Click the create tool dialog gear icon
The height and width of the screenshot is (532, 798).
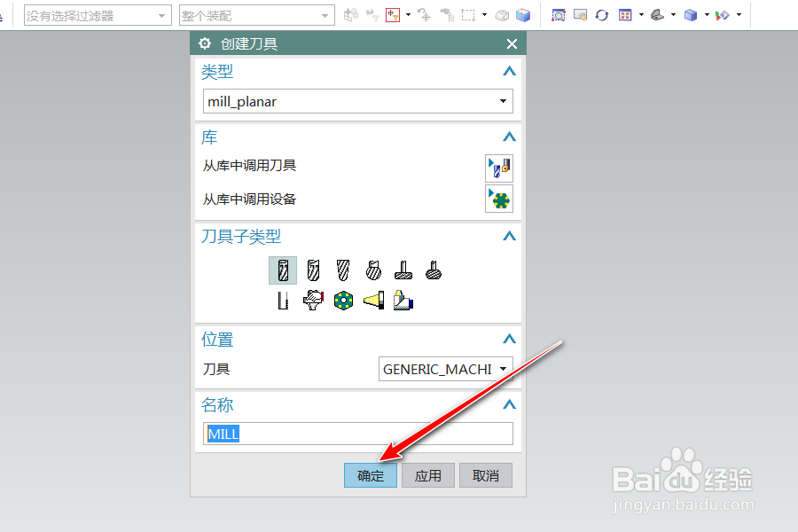tap(205, 43)
